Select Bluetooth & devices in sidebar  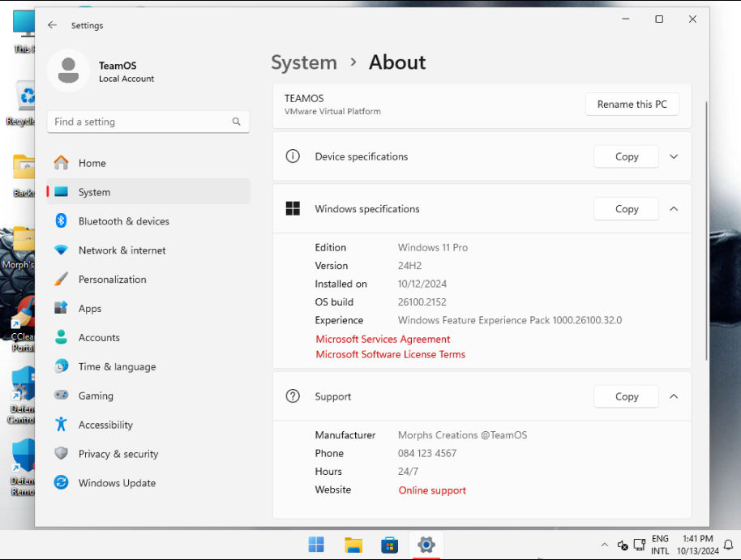(x=148, y=221)
